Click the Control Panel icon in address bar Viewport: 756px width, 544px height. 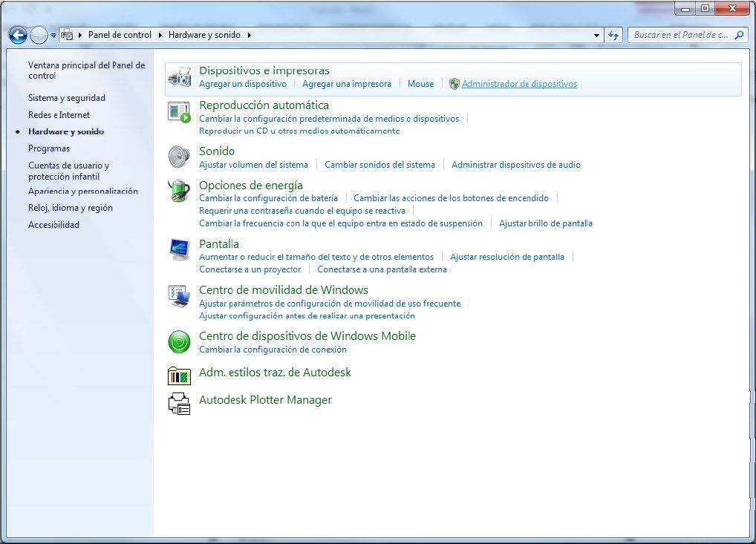(68, 35)
